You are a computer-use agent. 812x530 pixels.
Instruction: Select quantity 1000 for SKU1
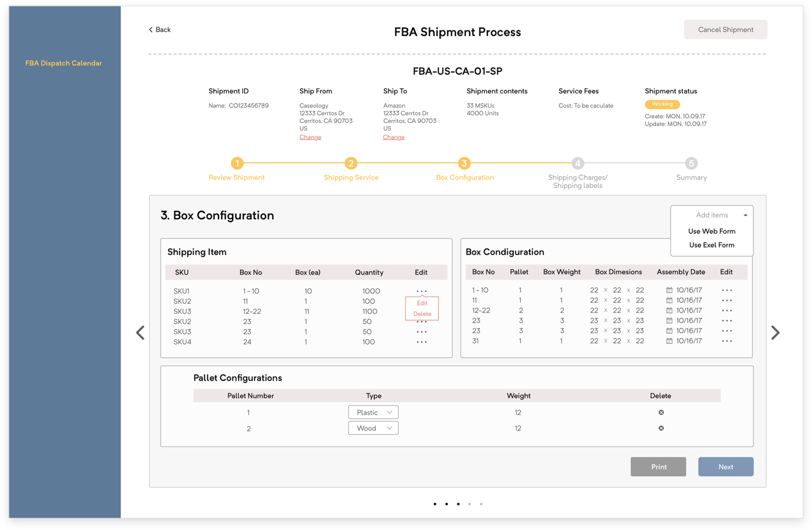371,291
